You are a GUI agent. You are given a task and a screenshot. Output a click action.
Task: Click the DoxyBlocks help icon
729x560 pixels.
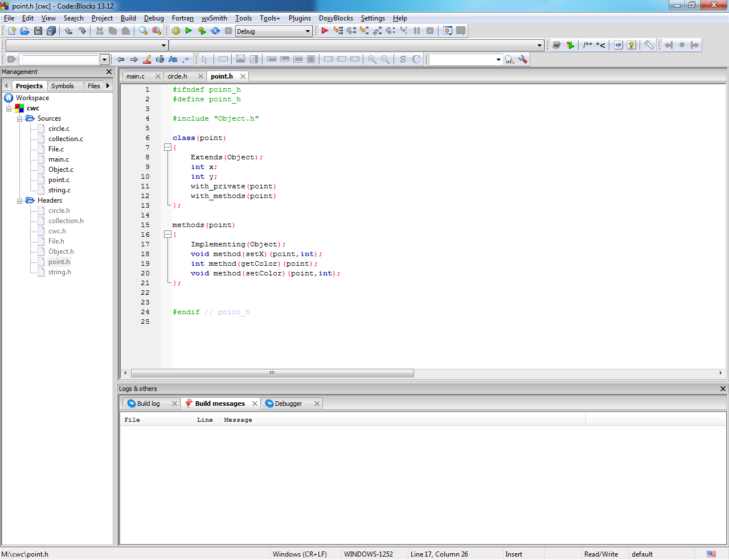point(631,45)
